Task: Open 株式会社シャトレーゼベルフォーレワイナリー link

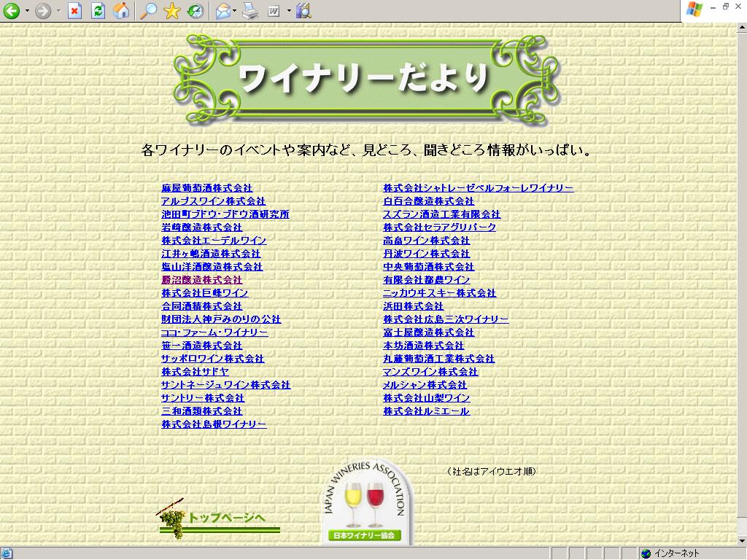Action: (479, 188)
